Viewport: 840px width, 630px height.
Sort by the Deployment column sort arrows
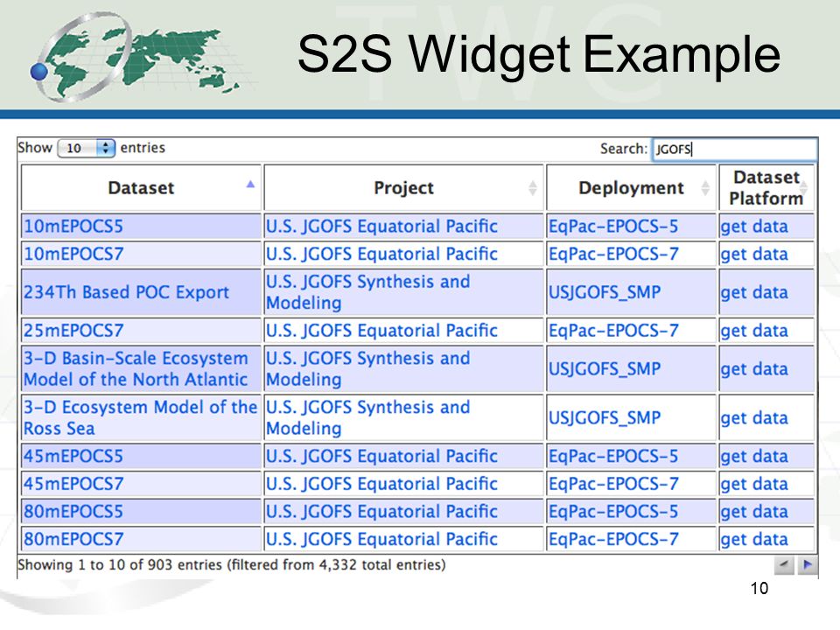[705, 188]
